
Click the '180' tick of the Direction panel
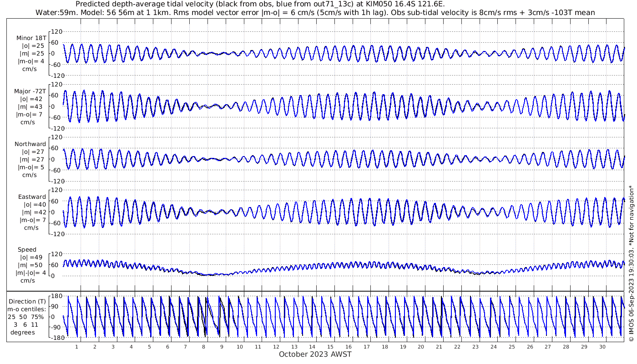[57, 296]
